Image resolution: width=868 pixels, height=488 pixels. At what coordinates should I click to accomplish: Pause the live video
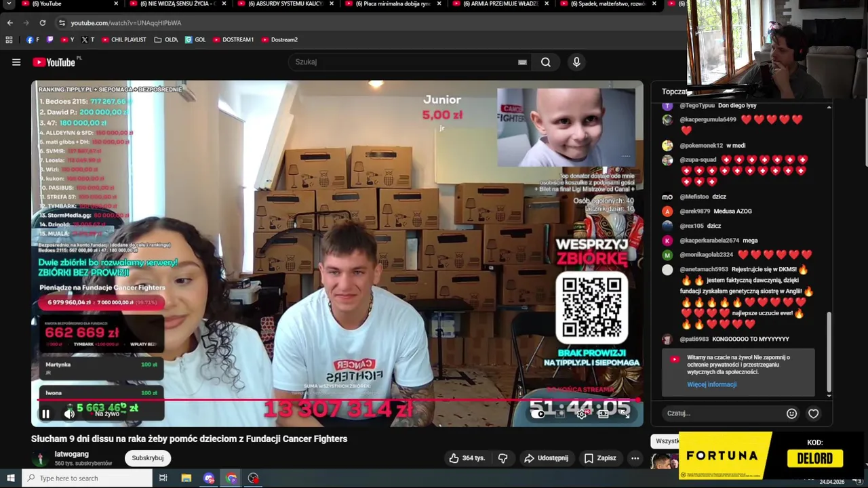45,413
